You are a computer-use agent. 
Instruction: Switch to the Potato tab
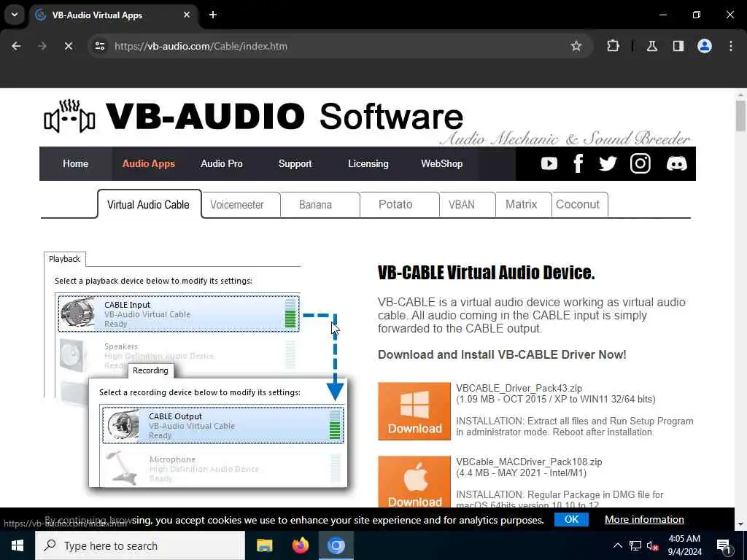[395, 205]
